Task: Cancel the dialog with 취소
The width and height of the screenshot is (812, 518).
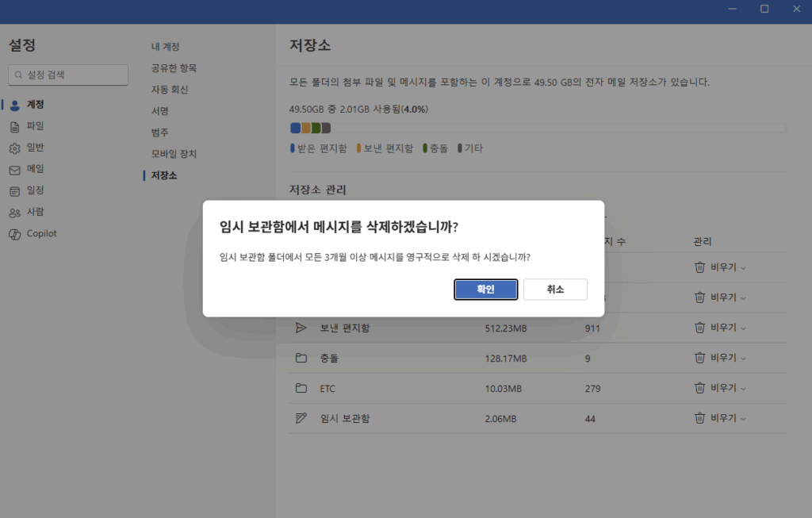Action: 555,289
